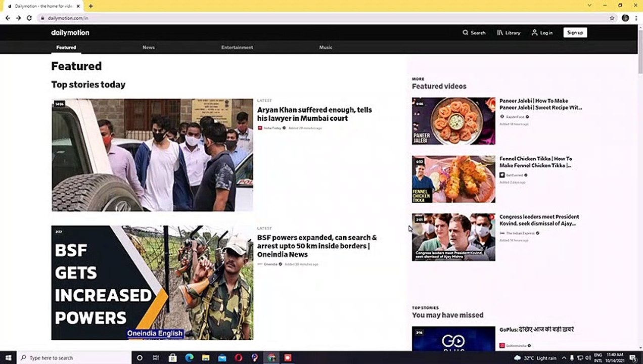
Task: Open the RajshriFood channel
Action: (514, 117)
